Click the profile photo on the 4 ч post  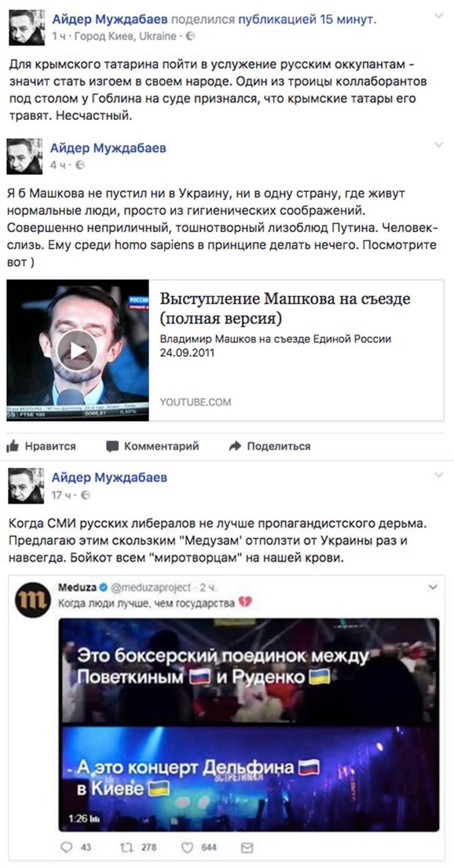[x=25, y=155]
